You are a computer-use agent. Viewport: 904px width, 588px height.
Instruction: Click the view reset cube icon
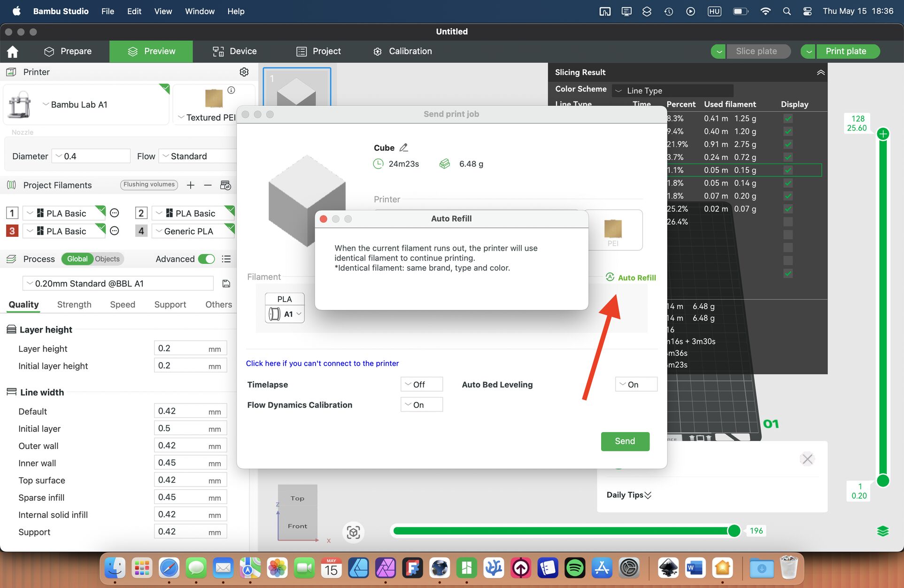[353, 532]
